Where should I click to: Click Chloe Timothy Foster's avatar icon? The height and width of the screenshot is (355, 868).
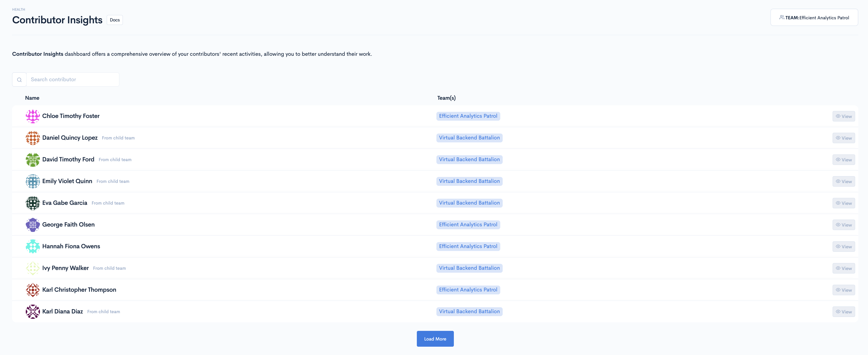click(x=33, y=116)
